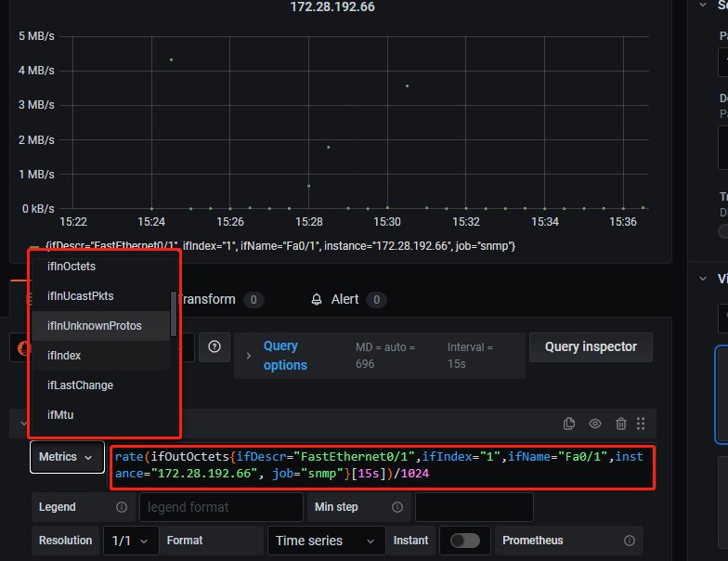Collapse the lower right sidebar section chevron

(x=703, y=279)
